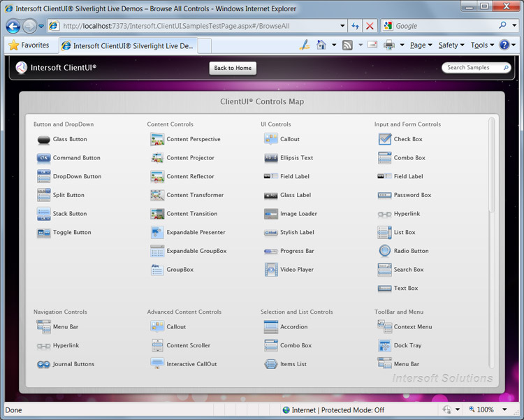Open the Accordion icon
The width and height of the screenshot is (524, 420).
click(270, 326)
